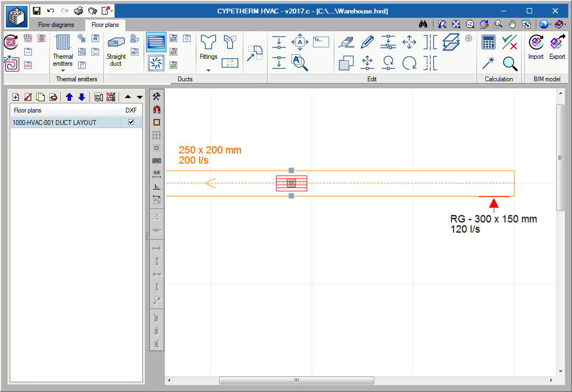Viewport: 572px width, 392px height.
Task: Toggle the grid display in side toolbar
Action: (x=157, y=135)
